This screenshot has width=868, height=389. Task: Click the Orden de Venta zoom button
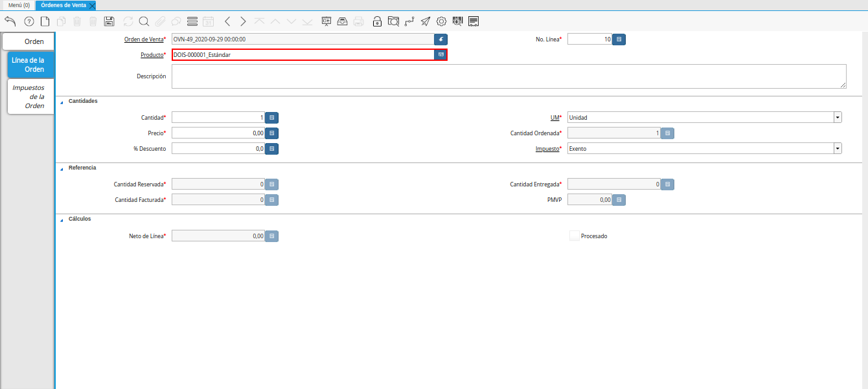pyautogui.click(x=440, y=39)
